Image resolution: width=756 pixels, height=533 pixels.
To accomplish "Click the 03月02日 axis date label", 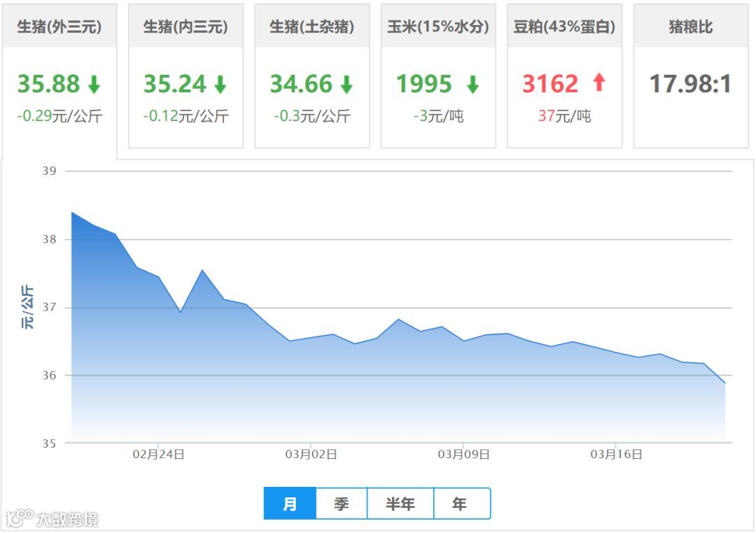I will pyautogui.click(x=311, y=455).
